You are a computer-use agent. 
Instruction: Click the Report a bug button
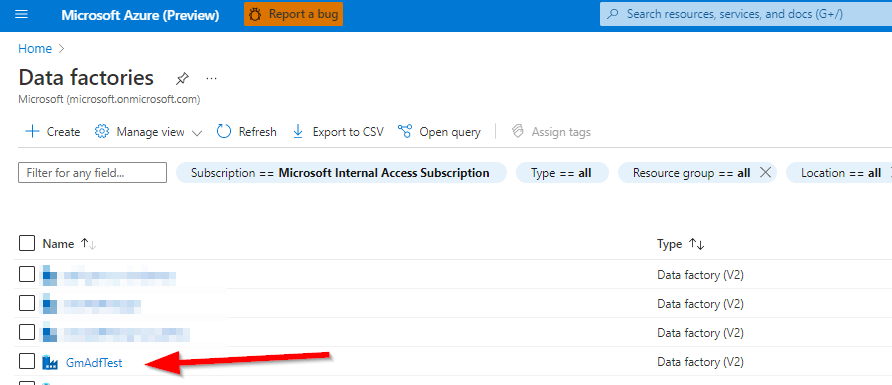pos(294,15)
